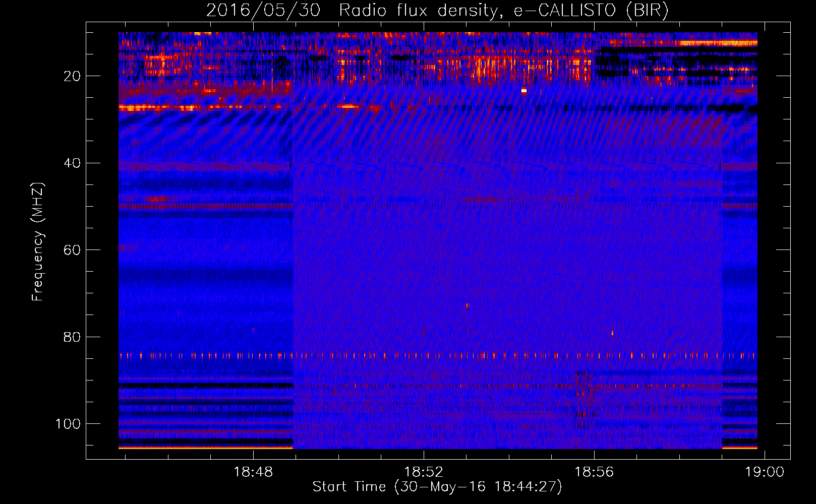Click the 60 MHz frequency tick label
The height and width of the screenshot is (504, 816).
72,250
